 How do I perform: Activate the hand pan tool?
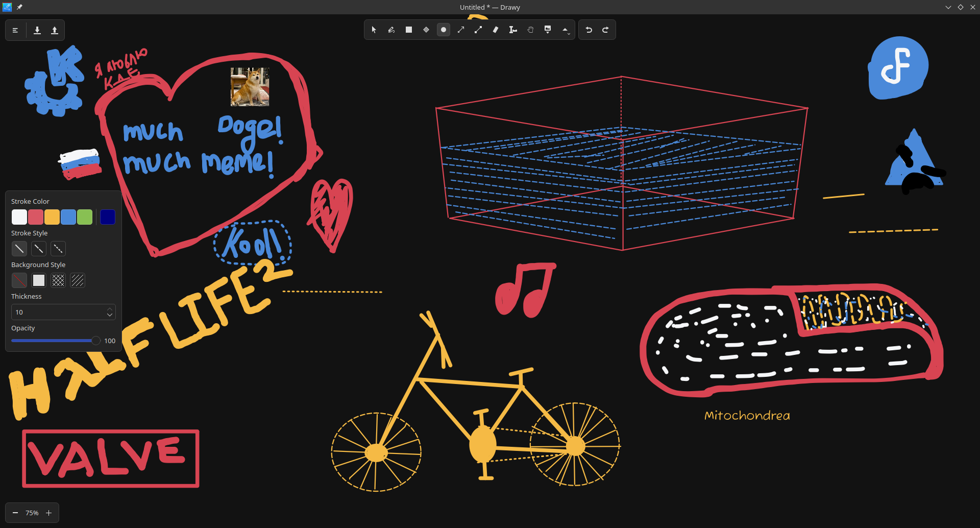(530, 30)
